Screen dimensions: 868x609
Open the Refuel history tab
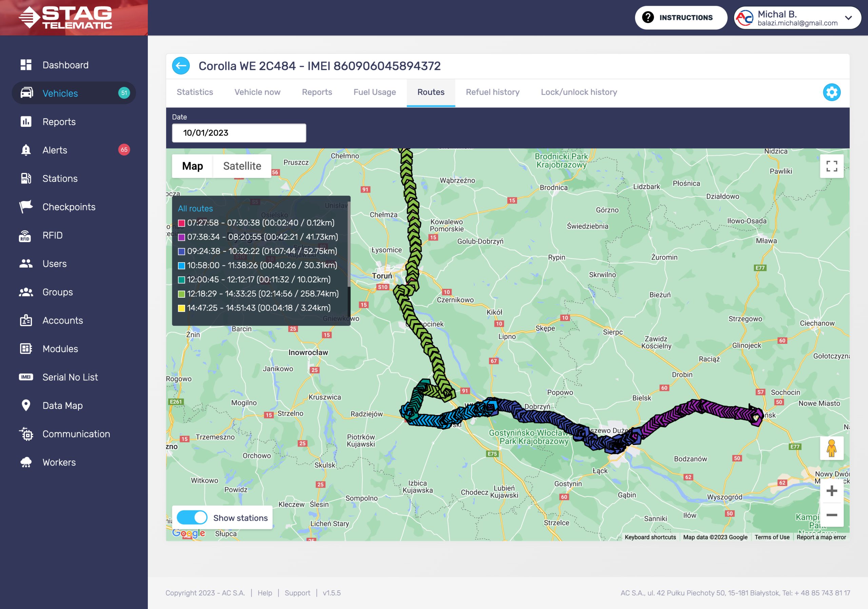(x=492, y=92)
